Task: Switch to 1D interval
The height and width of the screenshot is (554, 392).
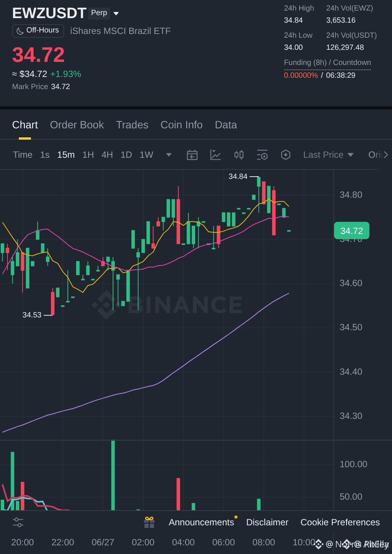Action: pos(126,155)
